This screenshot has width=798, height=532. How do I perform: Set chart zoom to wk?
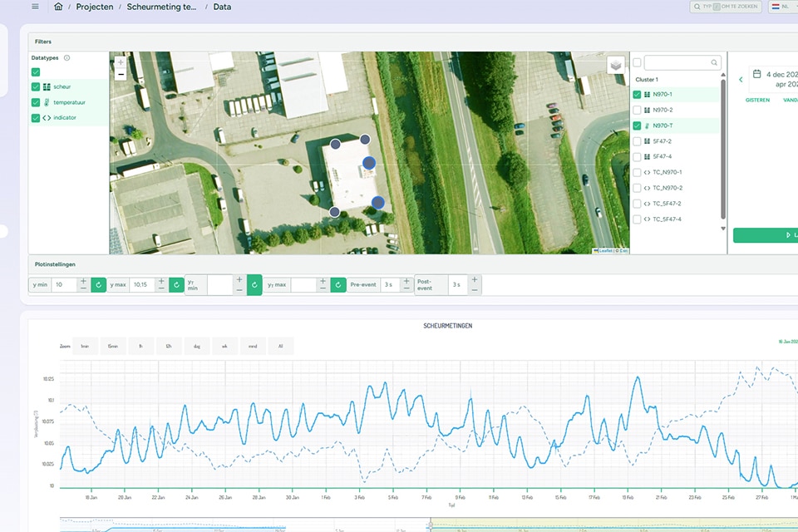(x=224, y=346)
